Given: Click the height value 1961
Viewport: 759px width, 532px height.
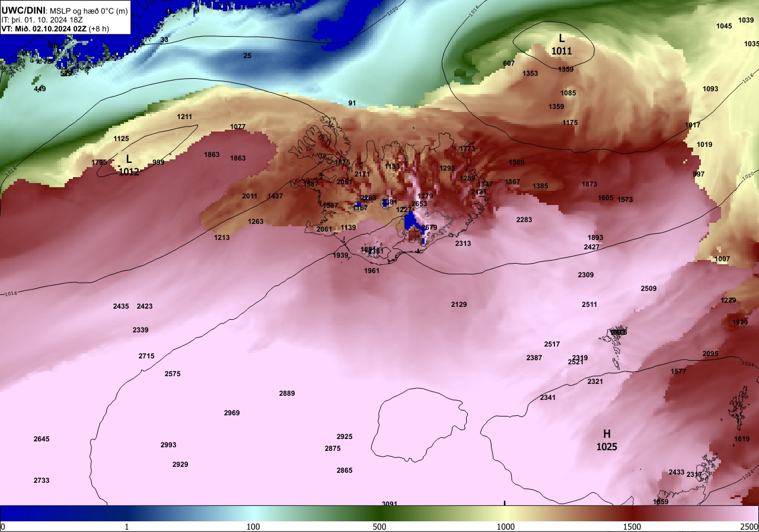Looking at the screenshot, I should click(372, 271).
